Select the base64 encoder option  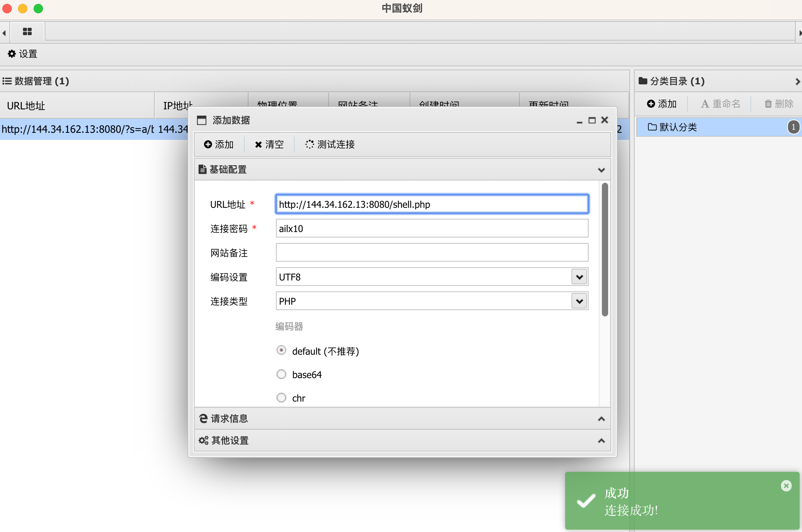pos(281,374)
